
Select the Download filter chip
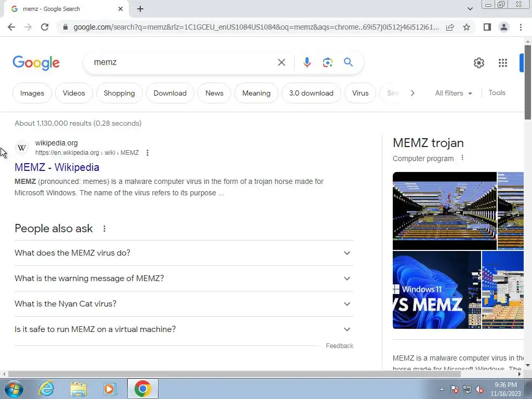point(170,93)
